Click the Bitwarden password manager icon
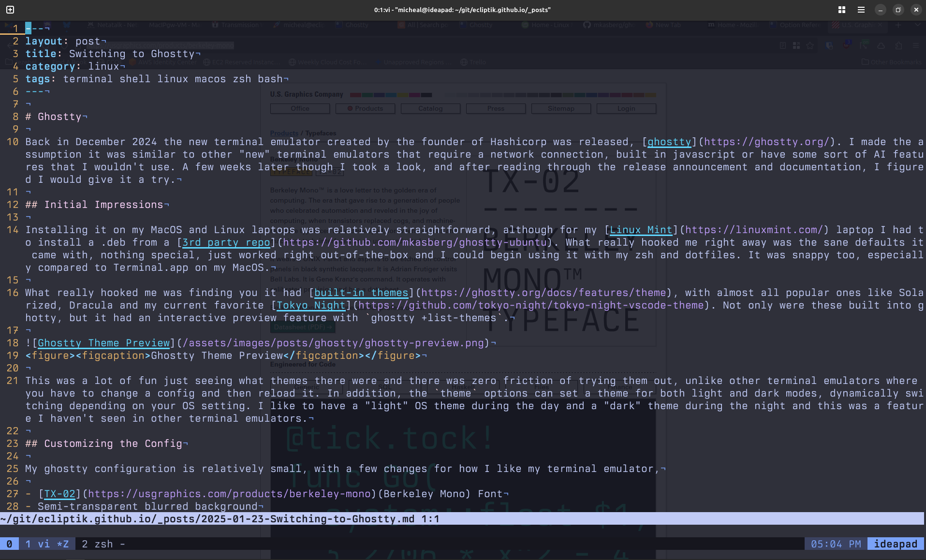Viewport: 926px width, 560px height. [829, 45]
